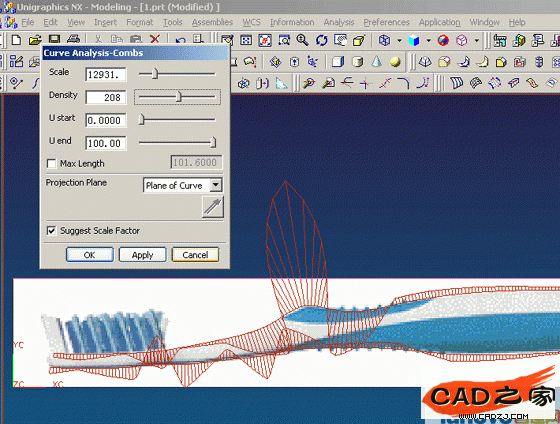This screenshot has height=424, width=560.
Task: Open the Edit menu
Action: coord(50,22)
